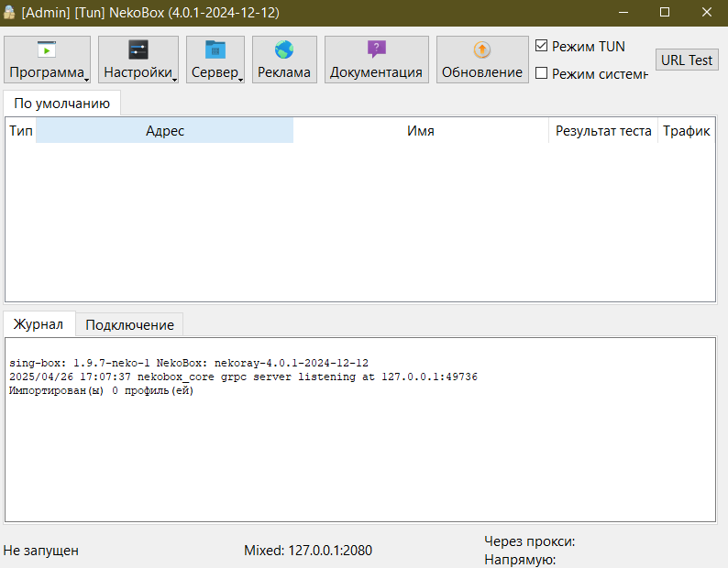Click the Не запущен status text
The image size is (728, 568).
point(41,551)
